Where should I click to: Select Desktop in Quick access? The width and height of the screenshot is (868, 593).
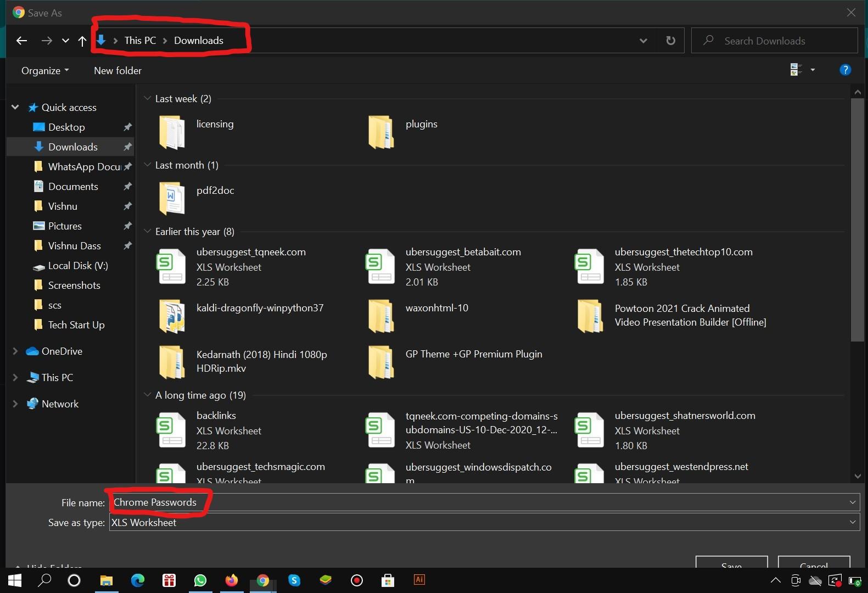click(66, 127)
